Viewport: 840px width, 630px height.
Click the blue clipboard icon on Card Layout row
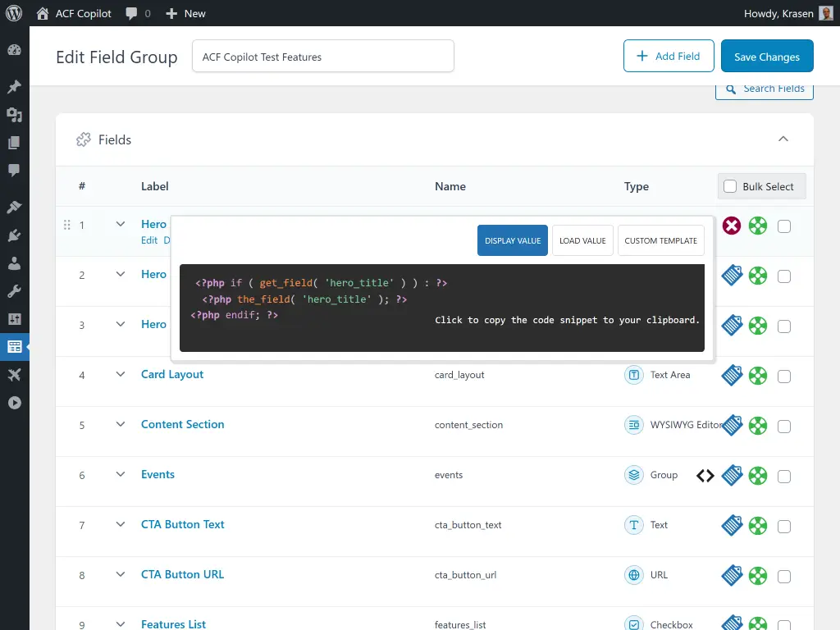point(732,376)
